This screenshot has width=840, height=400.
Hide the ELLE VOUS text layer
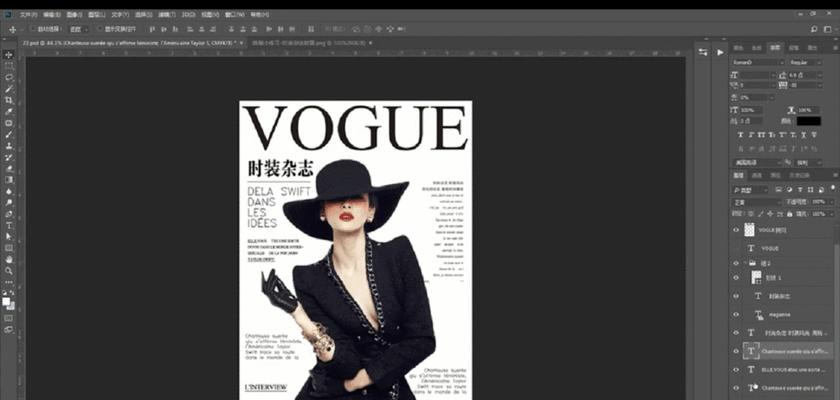[736, 369]
